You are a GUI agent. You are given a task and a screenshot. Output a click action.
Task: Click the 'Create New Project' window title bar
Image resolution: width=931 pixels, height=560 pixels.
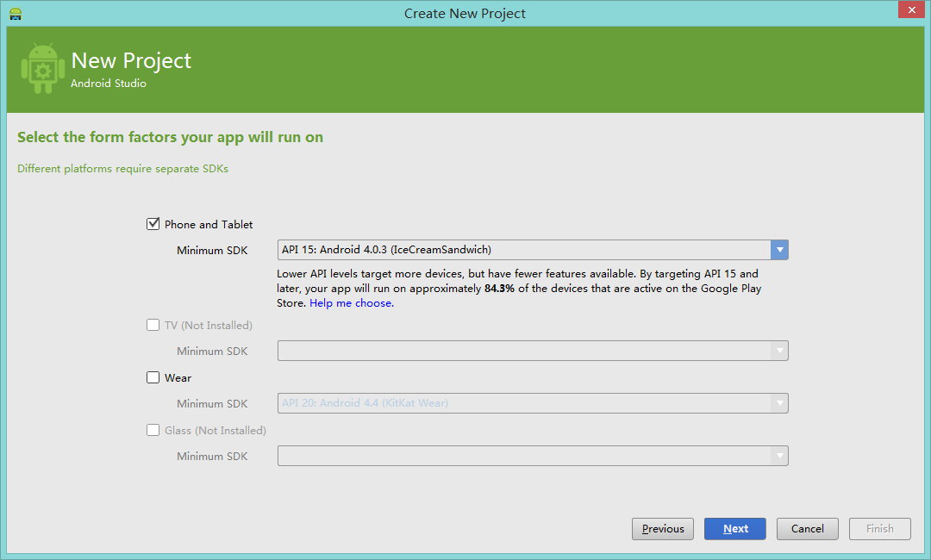[465, 13]
